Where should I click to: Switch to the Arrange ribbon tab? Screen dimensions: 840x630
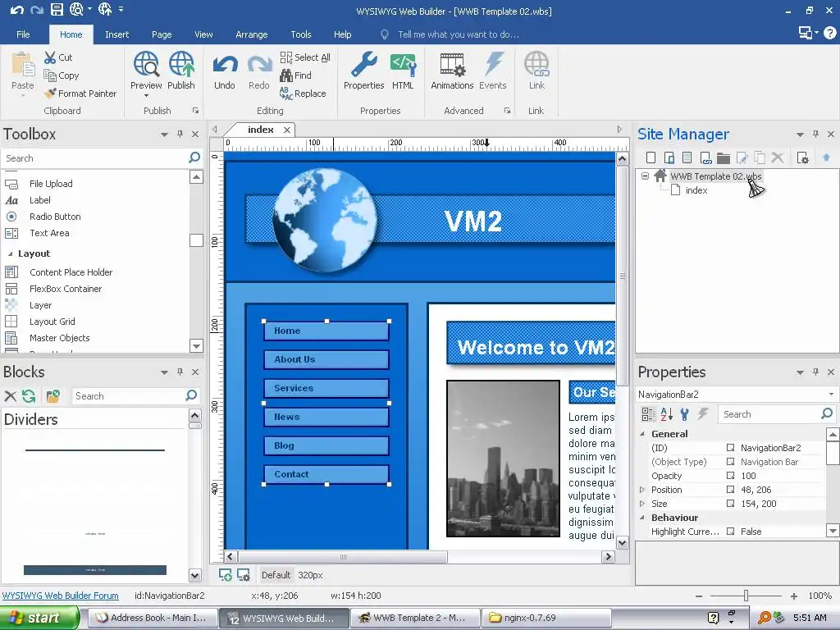click(x=251, y=34)
